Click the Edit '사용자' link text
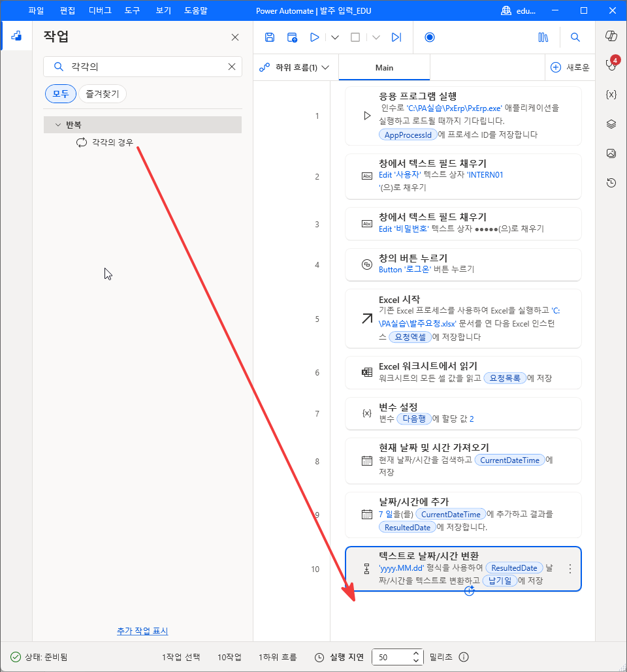Viewport: 627px width, 672px height. [x=400, y=174]
